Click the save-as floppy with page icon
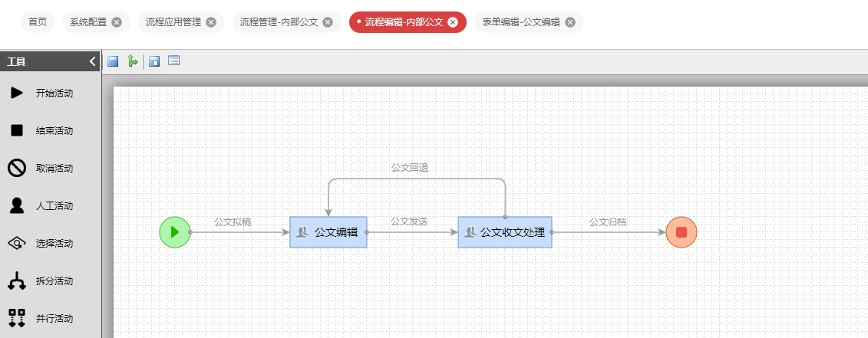The image size is (868, 338). coord(154,61)
